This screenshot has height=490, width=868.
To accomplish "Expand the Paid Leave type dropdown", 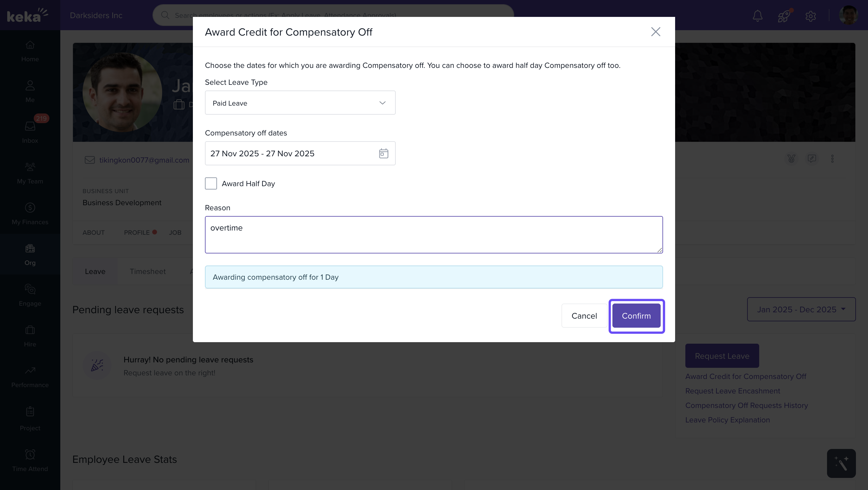I will tap(300, 103).
